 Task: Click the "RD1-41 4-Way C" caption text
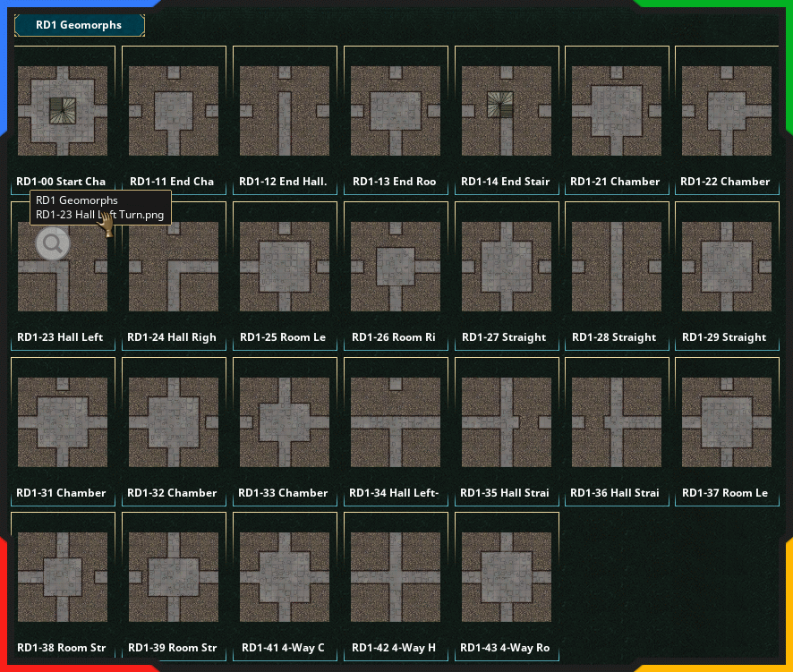pyautogui.click(x=283, y=648)
